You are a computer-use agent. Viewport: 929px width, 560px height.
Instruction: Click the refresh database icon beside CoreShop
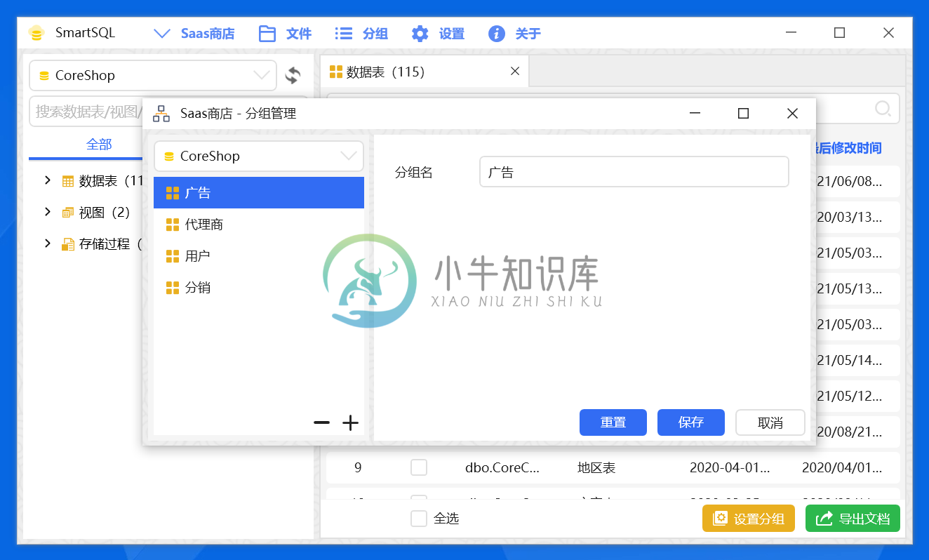293,75
